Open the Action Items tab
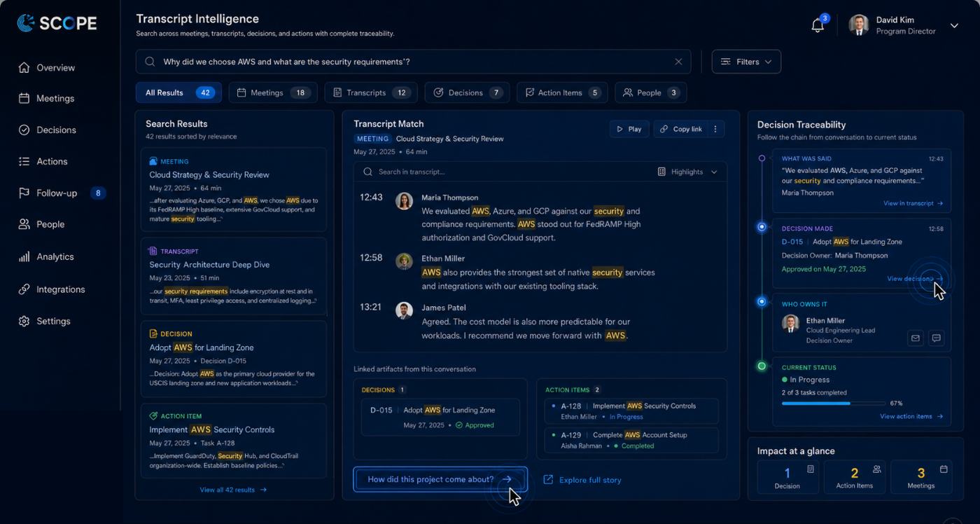Viewport: 980px width, 524px height. 562,92
